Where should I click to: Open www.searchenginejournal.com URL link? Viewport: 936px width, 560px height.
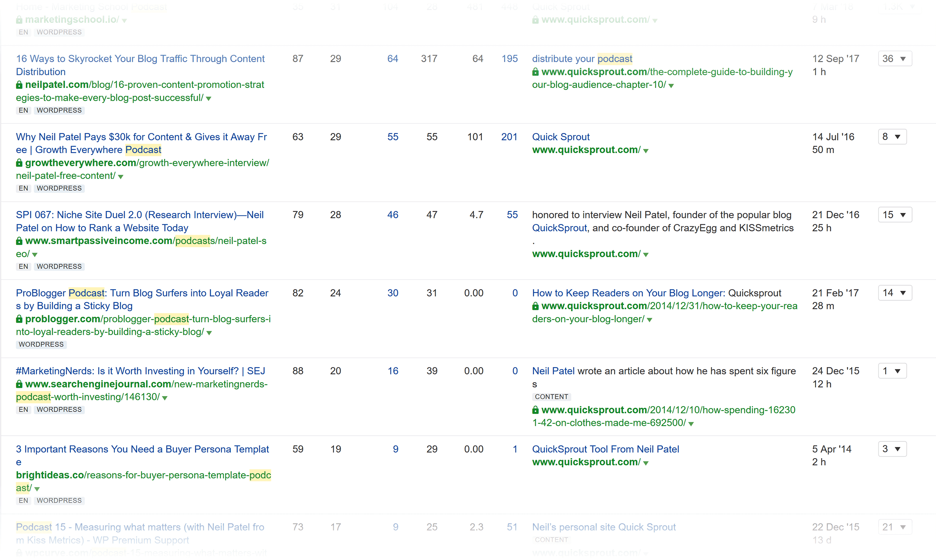[142, 390]
